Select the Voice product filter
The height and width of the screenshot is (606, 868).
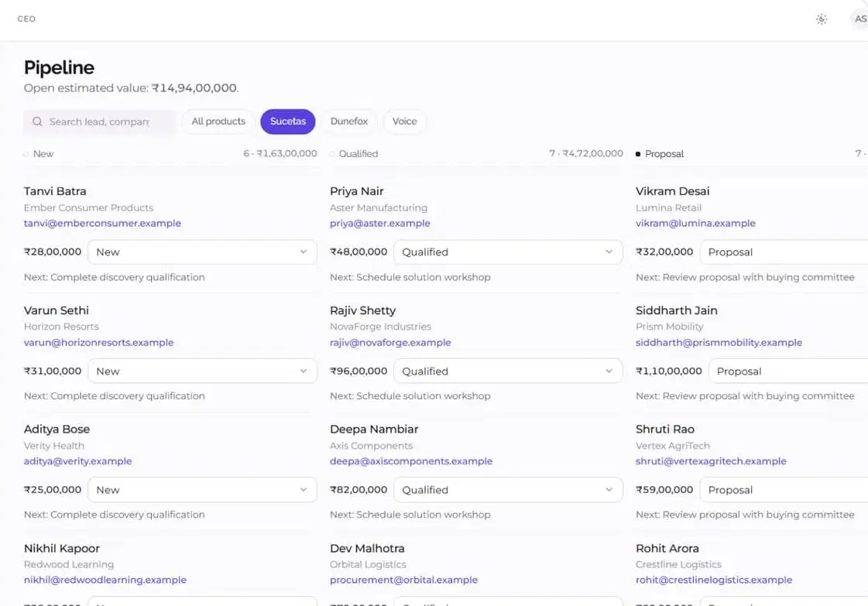point(405,122)
